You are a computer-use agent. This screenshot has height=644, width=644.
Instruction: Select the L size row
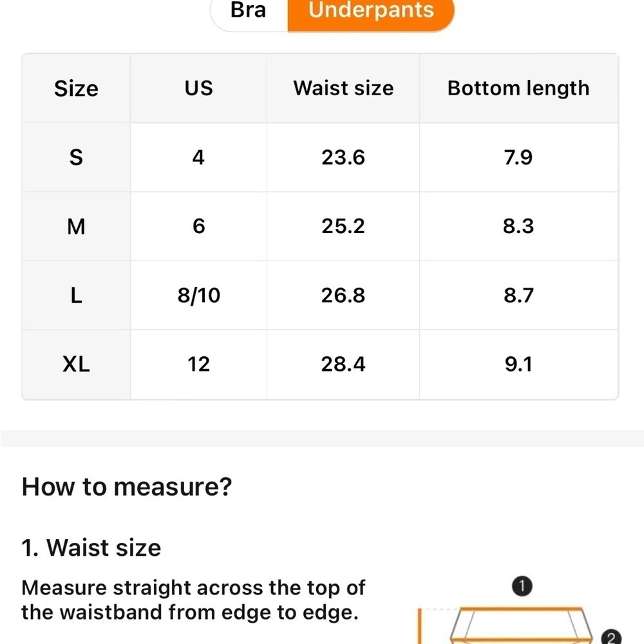coord(320,296)
